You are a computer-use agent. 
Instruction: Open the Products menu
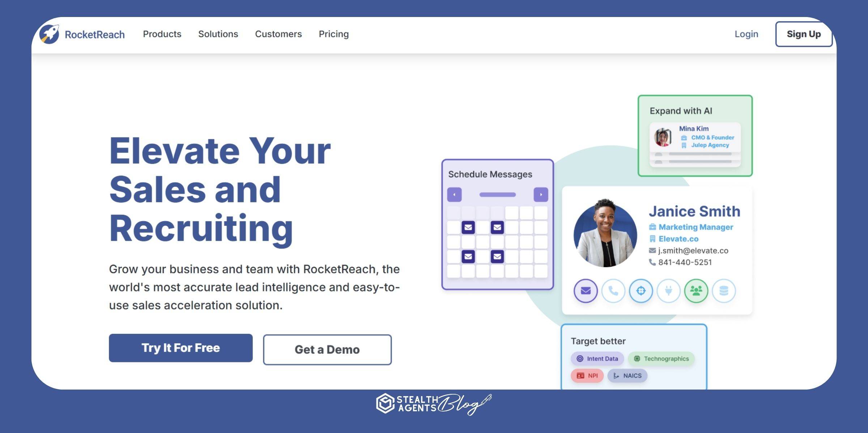162,34
